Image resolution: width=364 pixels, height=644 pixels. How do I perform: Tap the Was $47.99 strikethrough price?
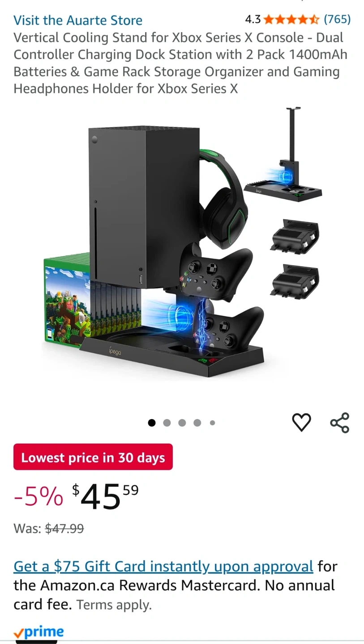coord(49,529)
